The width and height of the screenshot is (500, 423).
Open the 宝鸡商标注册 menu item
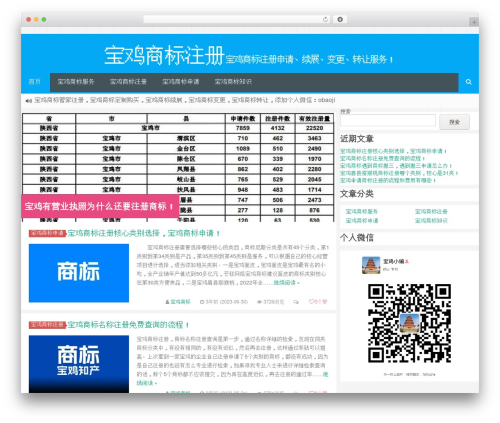pyautogui.click(x=128, y=82)
